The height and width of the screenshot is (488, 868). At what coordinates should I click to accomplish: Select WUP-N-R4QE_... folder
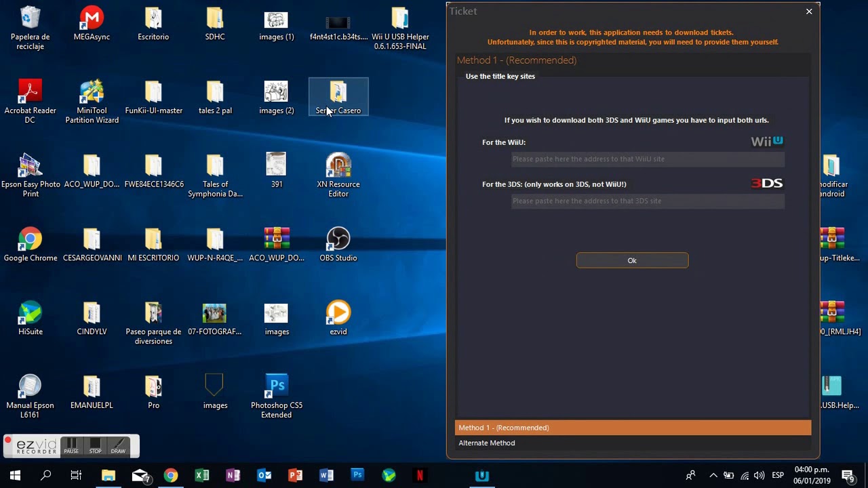tap(215, 245)
